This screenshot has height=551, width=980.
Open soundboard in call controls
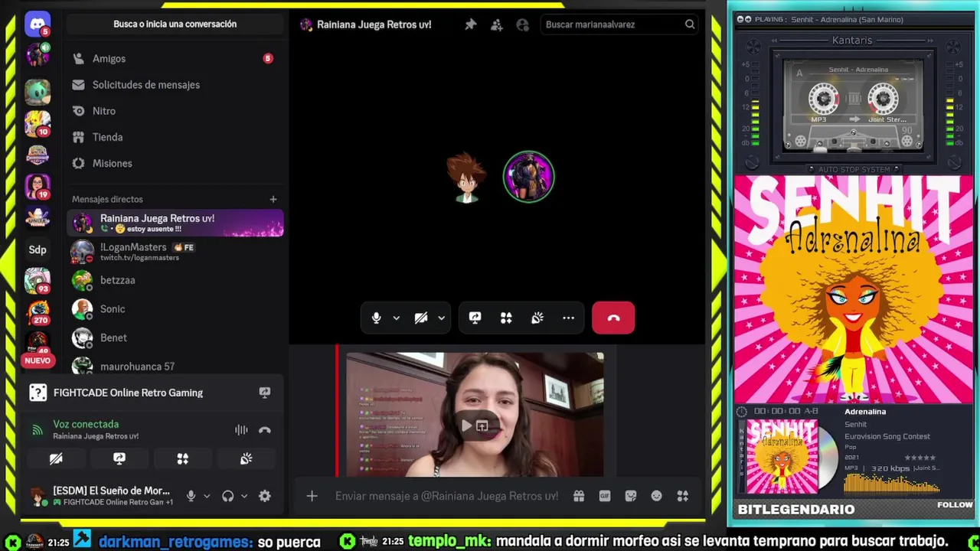click(x=537, y=318)
